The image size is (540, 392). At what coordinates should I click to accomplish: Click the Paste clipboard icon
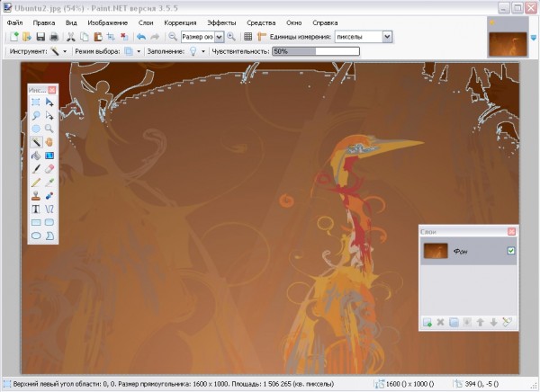click(x=98, y=37)
